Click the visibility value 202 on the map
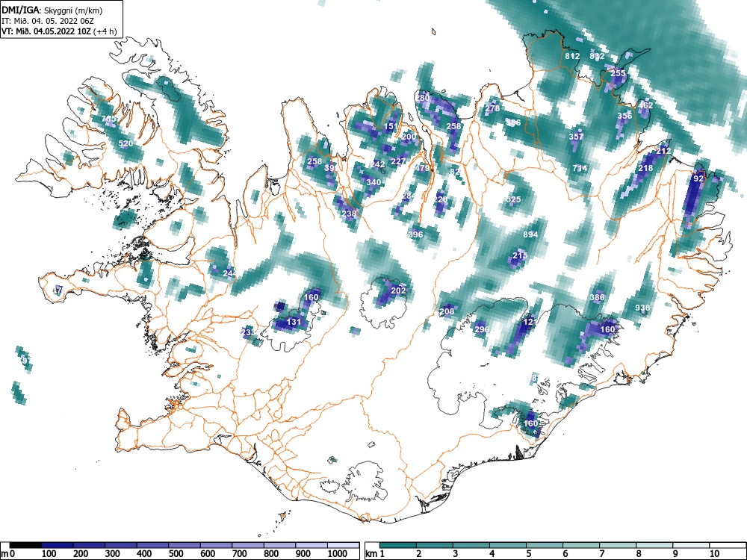The image size is (747, 560). click(x=398, y=290)
